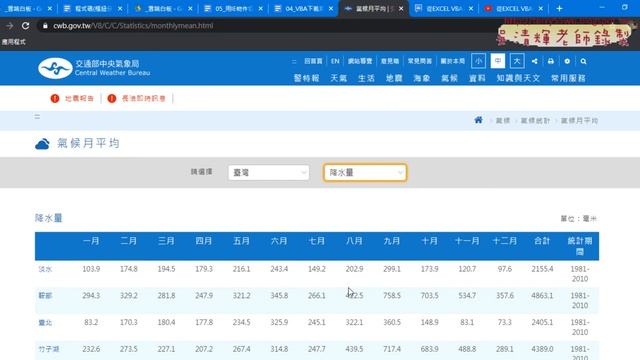Click the 臺北 station row link
640x360 pixels.
45,322
